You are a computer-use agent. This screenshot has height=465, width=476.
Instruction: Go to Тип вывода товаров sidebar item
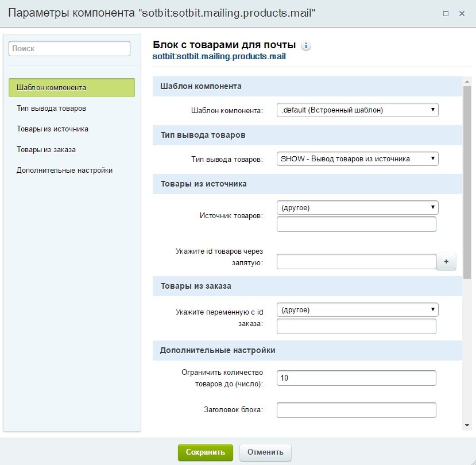(51, 108)
